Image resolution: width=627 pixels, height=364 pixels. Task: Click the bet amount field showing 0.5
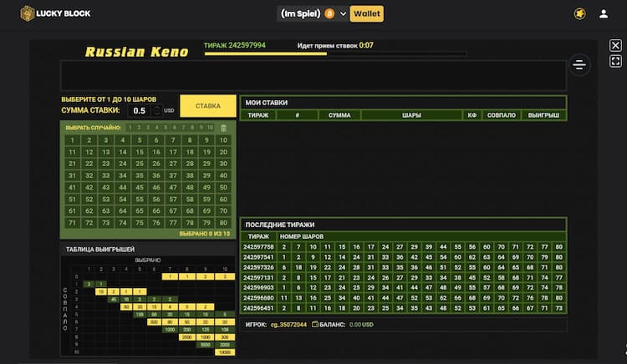click(x=140, y=110)
